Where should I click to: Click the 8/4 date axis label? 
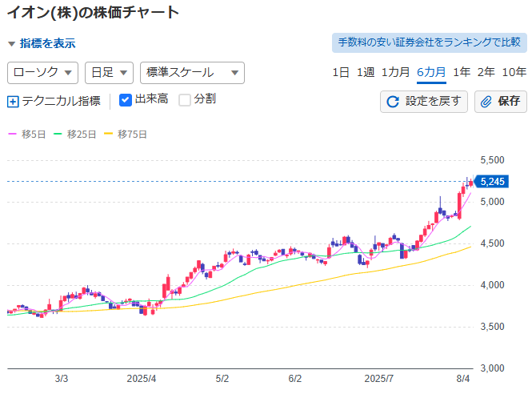point(463,379)
